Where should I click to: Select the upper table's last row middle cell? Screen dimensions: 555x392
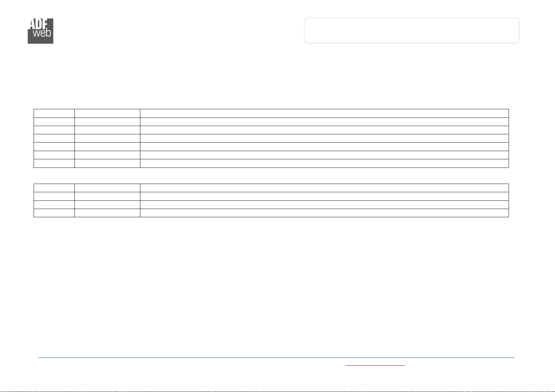[107, 163]
